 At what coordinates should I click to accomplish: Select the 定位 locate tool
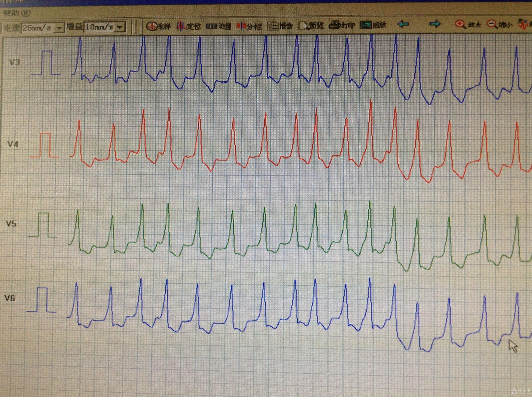tap(189, 26)
